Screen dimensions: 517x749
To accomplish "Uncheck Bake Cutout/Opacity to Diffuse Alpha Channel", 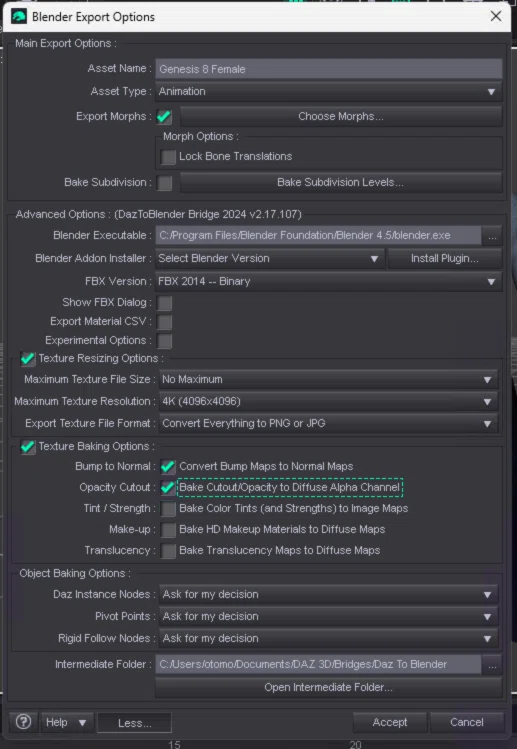I will coord(168,488).
